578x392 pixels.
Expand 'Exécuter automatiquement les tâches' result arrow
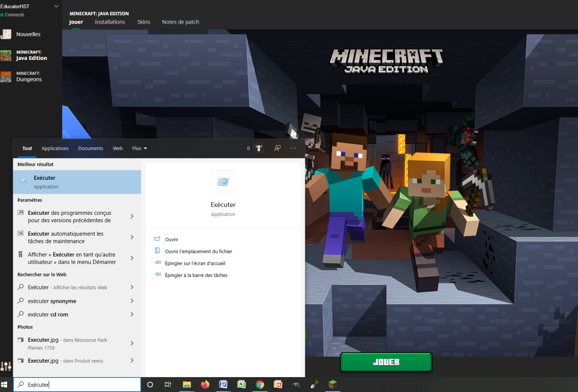(132, 237)
